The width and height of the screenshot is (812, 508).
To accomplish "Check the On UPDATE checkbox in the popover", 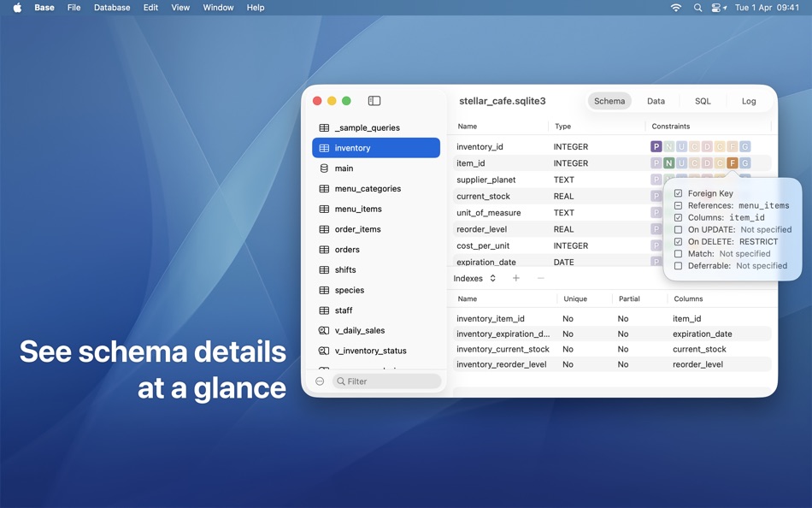I will (677, 229).
